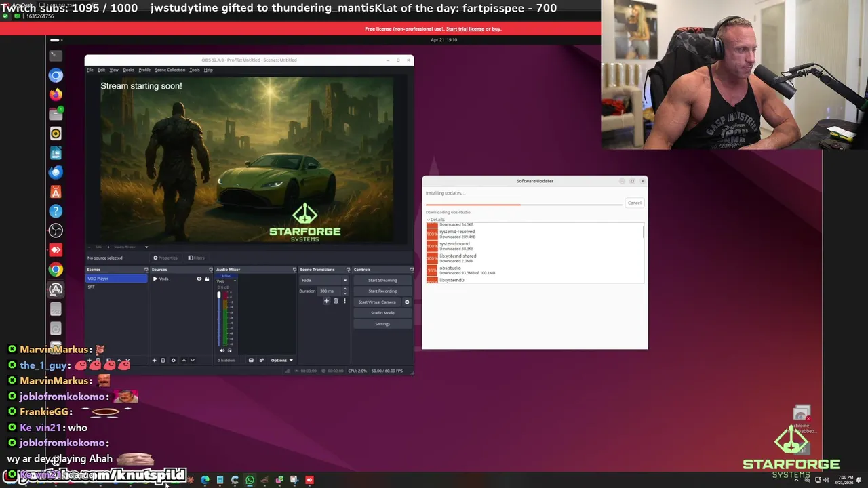The height and width of the screenshot is (488, 868).
Task: Collapse the Details expander in Software Updater
Action: tap(436, 220)
